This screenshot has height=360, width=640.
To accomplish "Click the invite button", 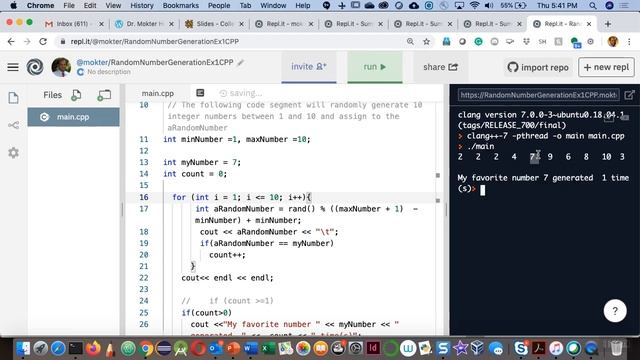I will point(309,67).
